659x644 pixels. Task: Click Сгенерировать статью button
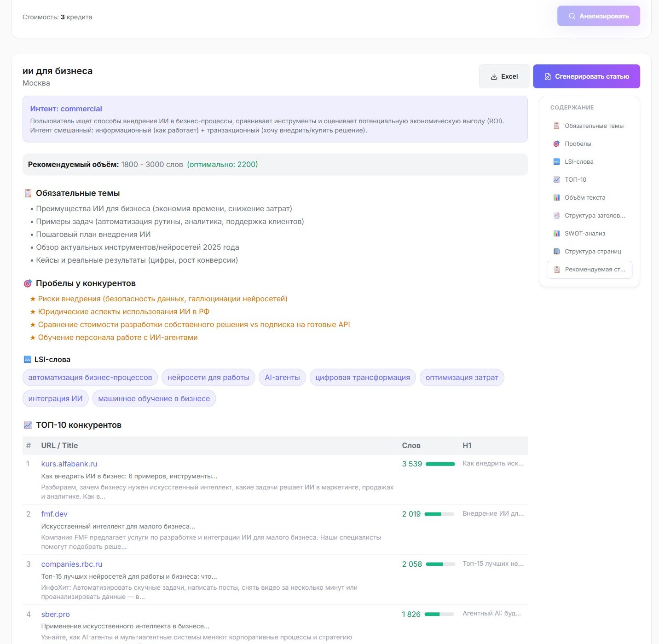tap(586, 76)
